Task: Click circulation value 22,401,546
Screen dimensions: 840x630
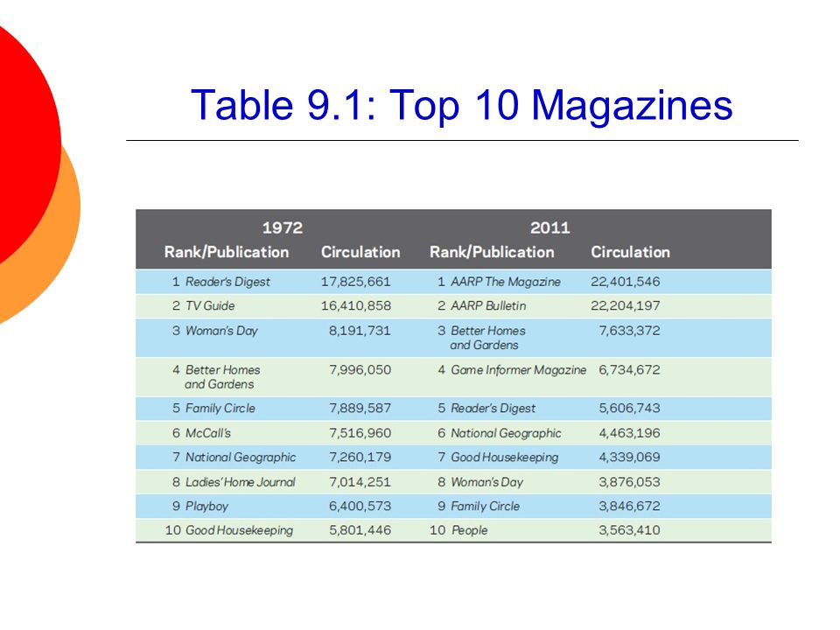Action: [x=625, y=282]
